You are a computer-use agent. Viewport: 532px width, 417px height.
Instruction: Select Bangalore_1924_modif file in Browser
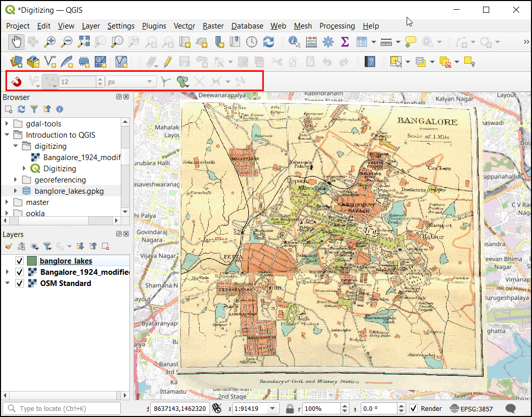(82, 157)
